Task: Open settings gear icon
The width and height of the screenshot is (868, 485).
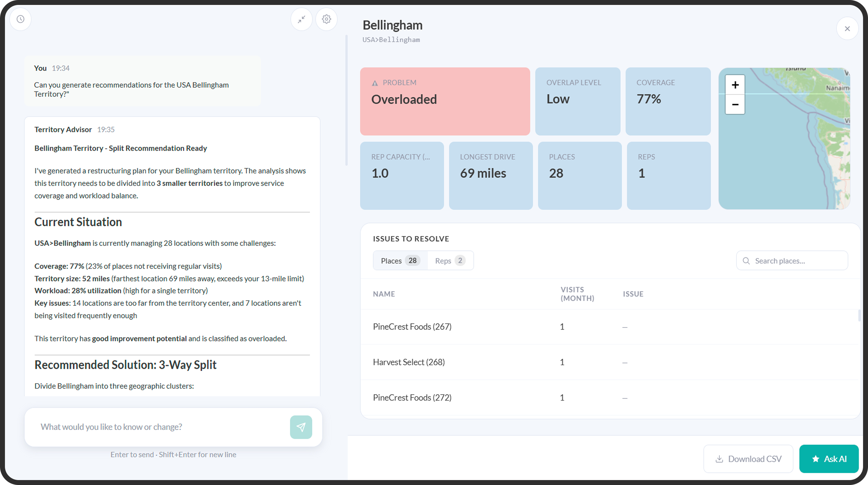Action: click(326, 19)
